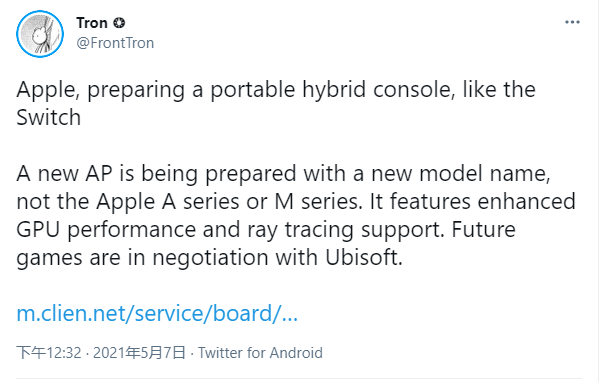Click the word Switch in the tweet
The image size is (599, 382).
[x=49, y=117]
